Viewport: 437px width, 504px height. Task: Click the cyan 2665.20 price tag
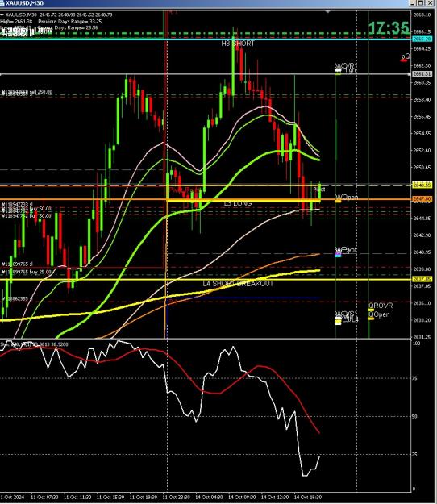click(422, 39)
